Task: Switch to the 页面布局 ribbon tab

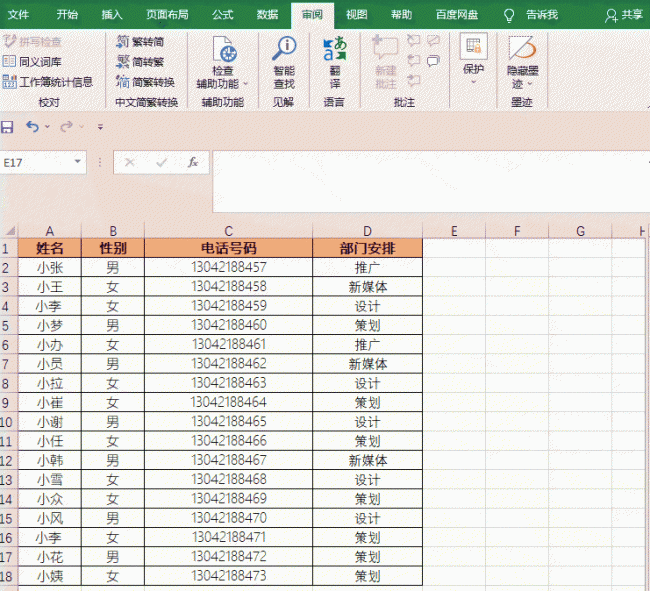Action: click(167, 15)
